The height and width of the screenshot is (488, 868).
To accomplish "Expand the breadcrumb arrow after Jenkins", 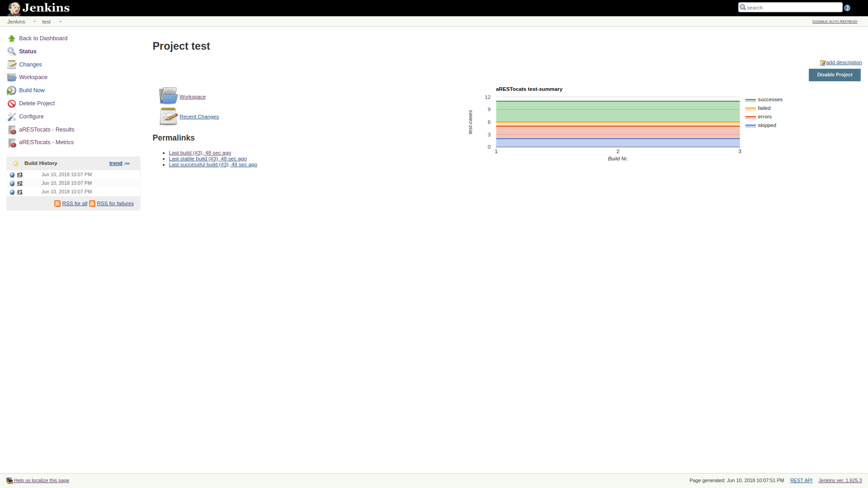I will pyautogui.click(x=34, y=22).
